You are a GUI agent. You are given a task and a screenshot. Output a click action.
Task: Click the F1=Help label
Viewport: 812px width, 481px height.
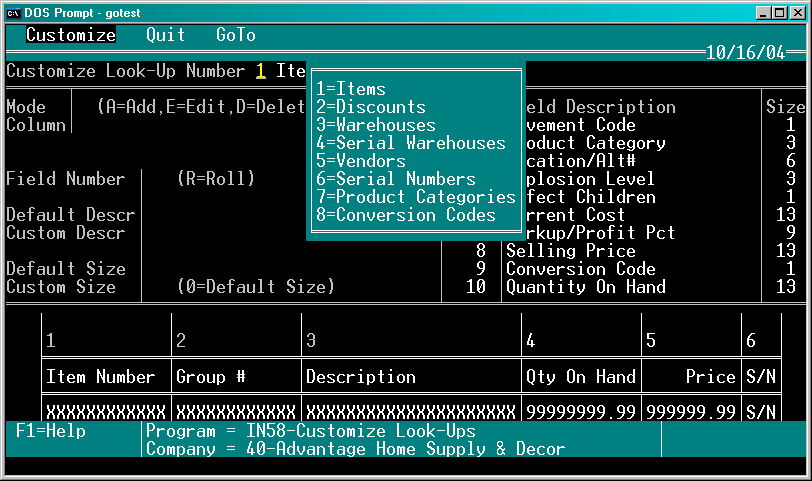[x=51, y=431]
